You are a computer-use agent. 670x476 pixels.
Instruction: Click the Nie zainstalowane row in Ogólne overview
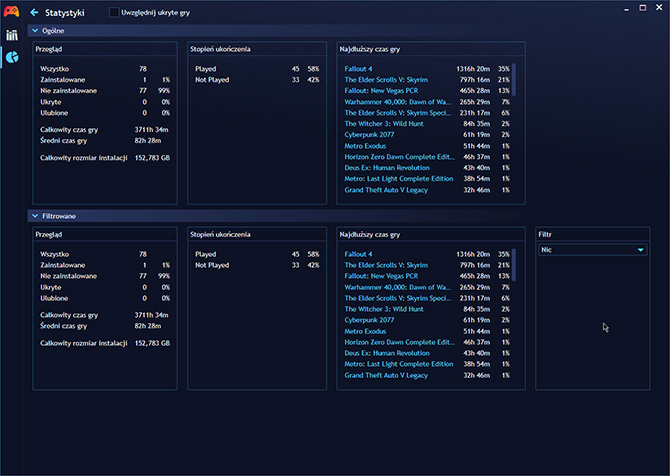tap(105, 91)
